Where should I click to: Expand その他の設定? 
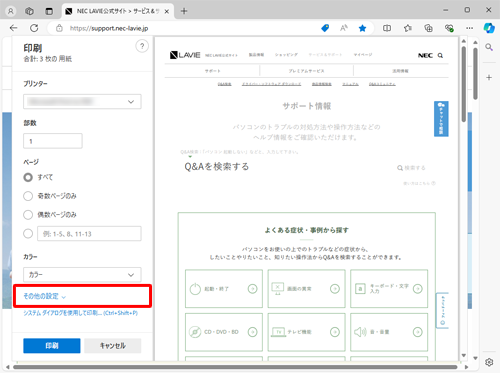coord(44,296)
